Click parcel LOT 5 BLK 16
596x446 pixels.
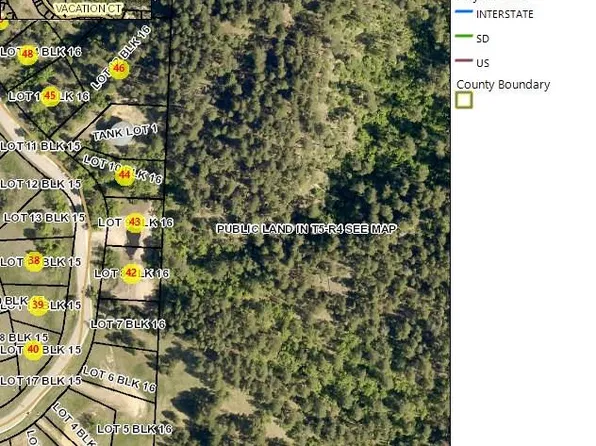pyautogui.click(x=134, y=429)
